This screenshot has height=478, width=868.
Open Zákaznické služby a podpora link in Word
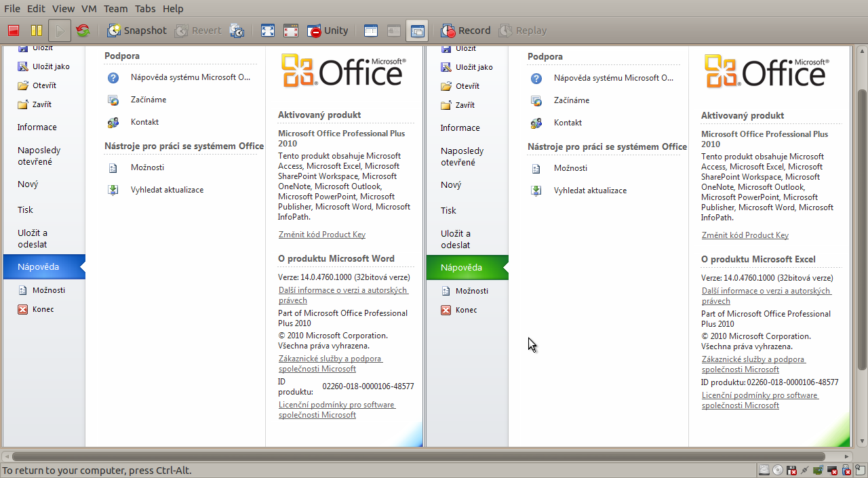330,363
